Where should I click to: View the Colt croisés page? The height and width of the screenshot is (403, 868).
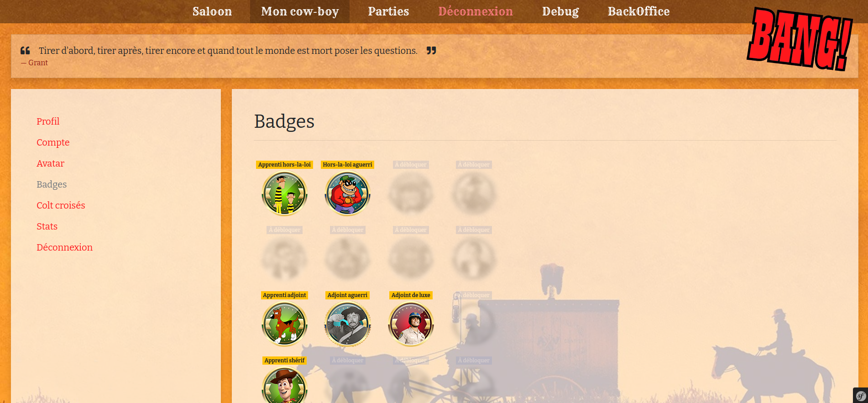(x=61, y=205)
